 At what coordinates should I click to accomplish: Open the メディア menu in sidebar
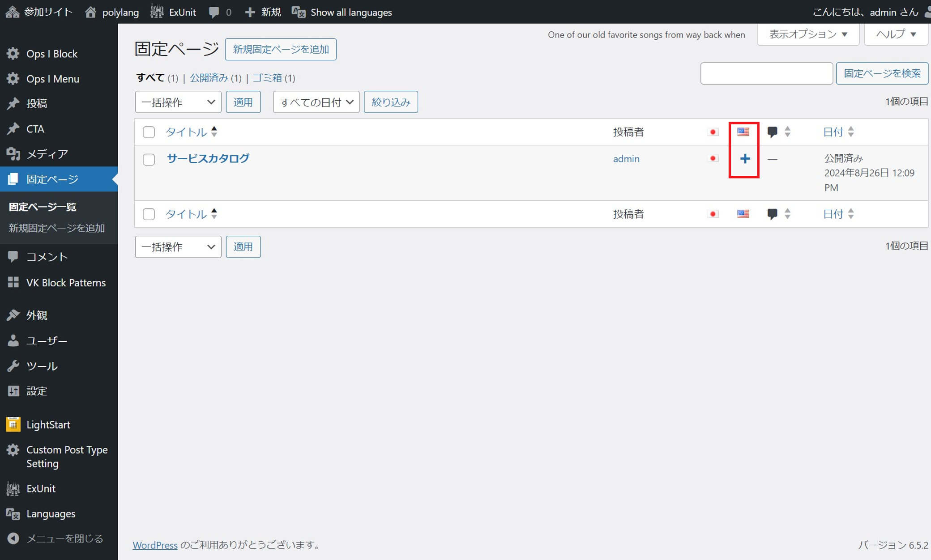(x=47, y=154)
